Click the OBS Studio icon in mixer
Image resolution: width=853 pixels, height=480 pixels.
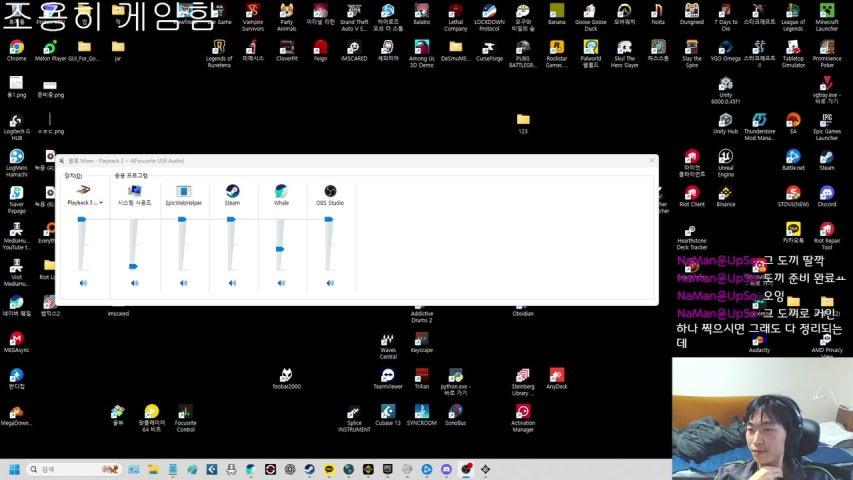coord(329,191)
